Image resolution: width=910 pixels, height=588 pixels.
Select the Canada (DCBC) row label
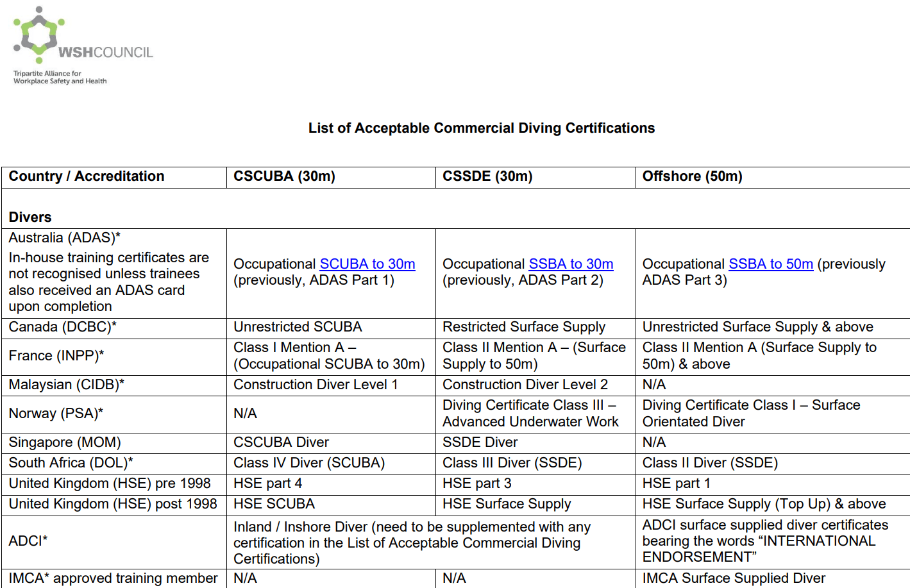click(x=63, y=327)
